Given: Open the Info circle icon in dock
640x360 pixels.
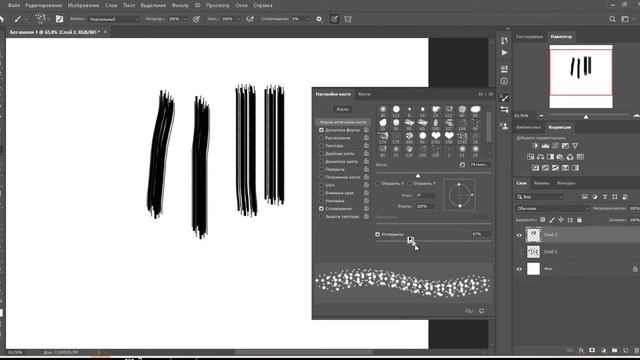Looking at the screenshot, I should pos(504,81).
